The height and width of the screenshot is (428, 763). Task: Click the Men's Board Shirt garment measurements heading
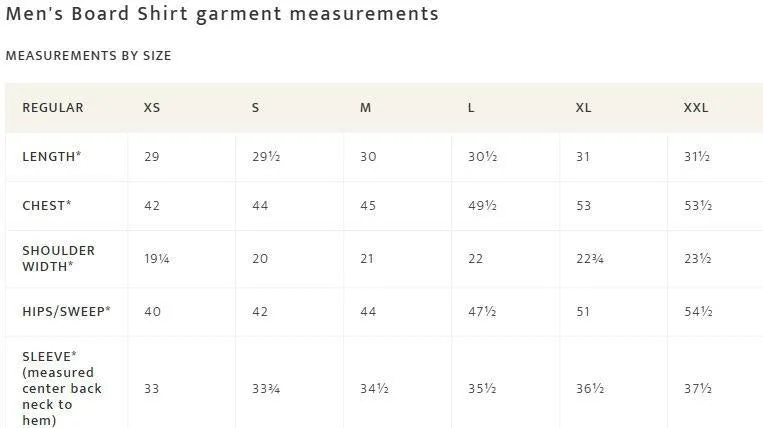tap(222, 14)
